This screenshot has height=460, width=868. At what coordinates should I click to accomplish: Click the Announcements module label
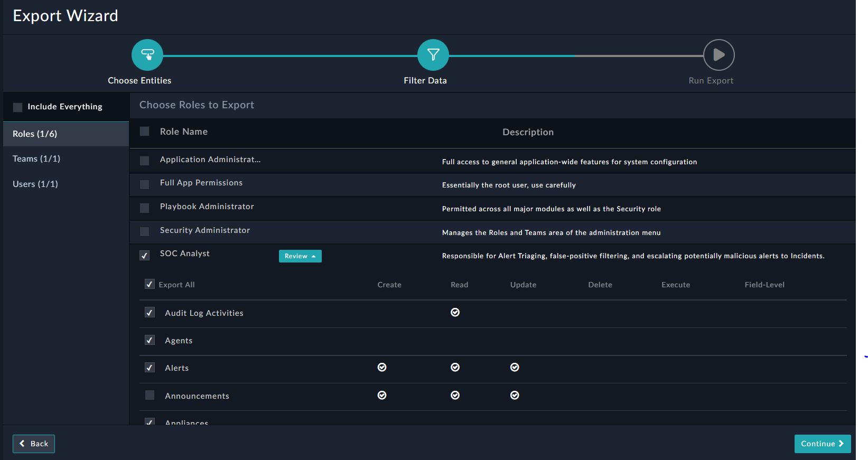197,396
